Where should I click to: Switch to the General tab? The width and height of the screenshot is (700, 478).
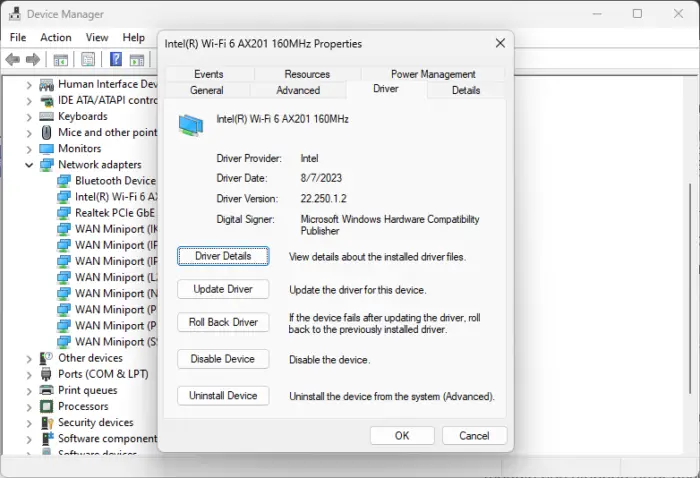tap(206, 90)
